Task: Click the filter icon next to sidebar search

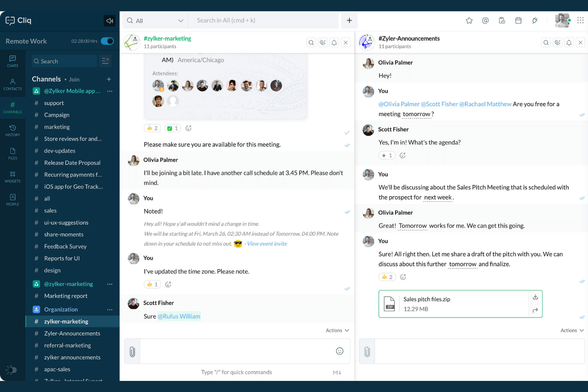Action: point(105,61)
